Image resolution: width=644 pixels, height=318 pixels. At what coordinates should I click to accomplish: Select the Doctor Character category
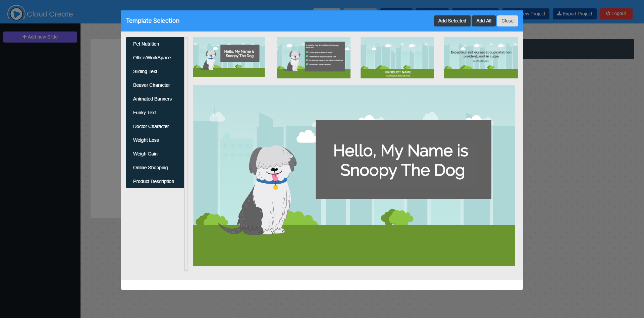[151, 126]
